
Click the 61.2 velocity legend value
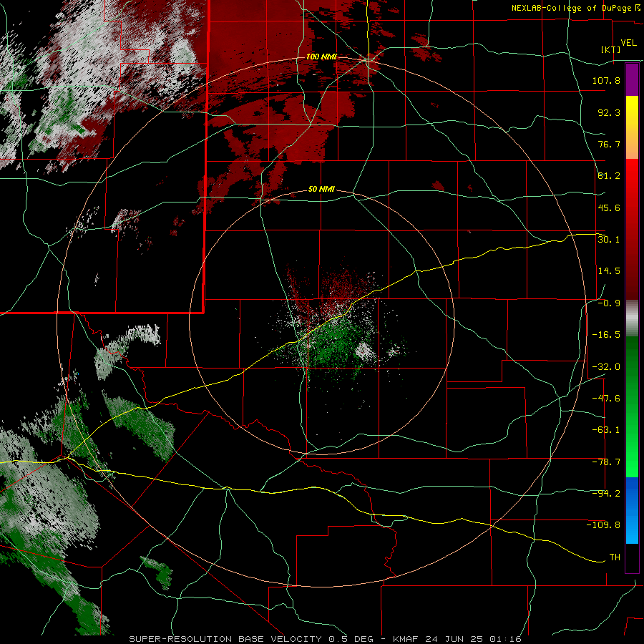609,176
